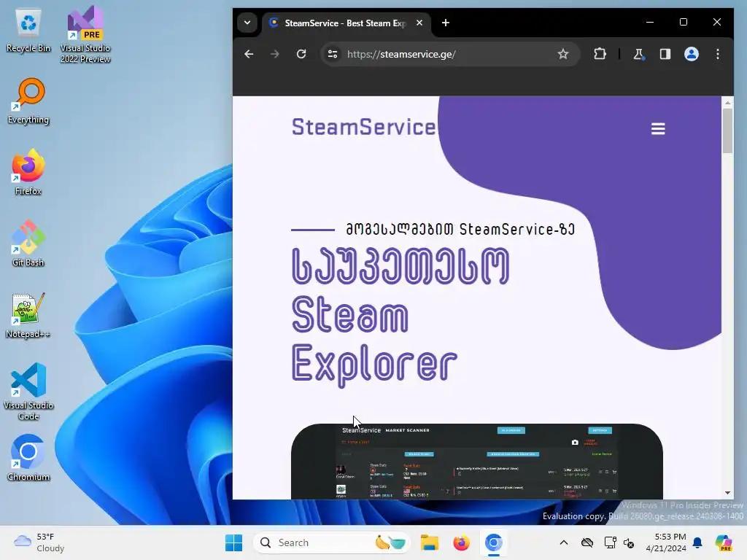Open a new browser tab

(x=446, y=23)
